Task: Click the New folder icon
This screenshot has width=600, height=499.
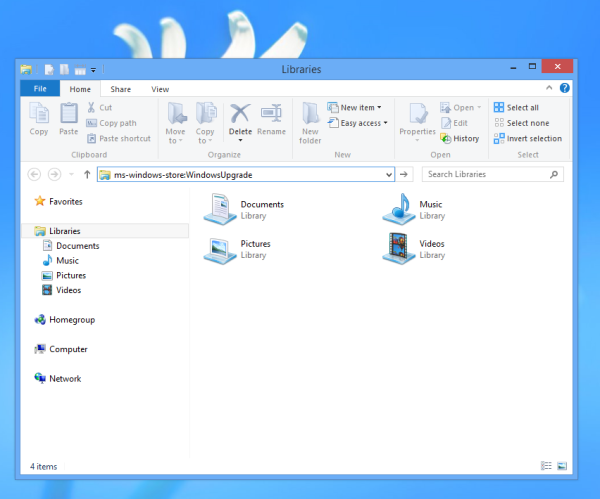Action: pyautogui.click(x=310, y=113)
